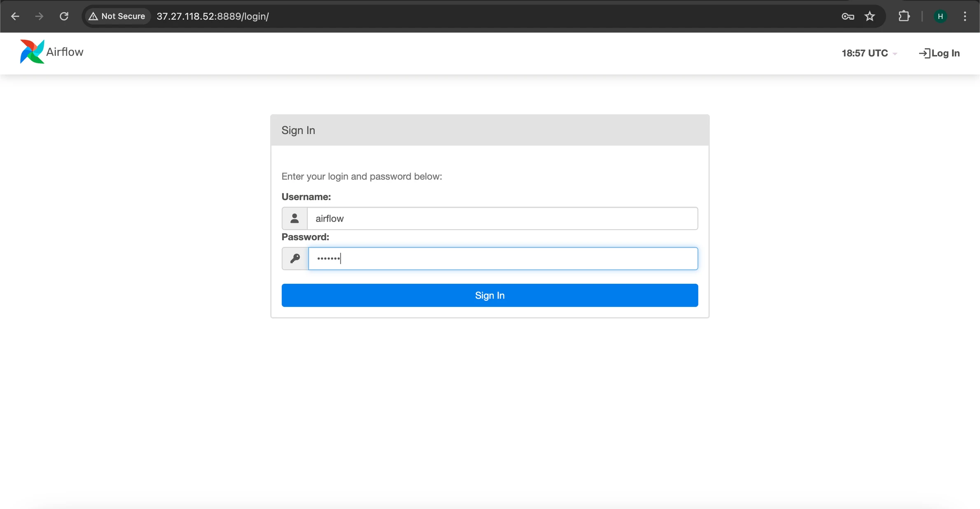The image size is (980, 509).
Task: Click the Airflow brand text
Action: [65, 52]
